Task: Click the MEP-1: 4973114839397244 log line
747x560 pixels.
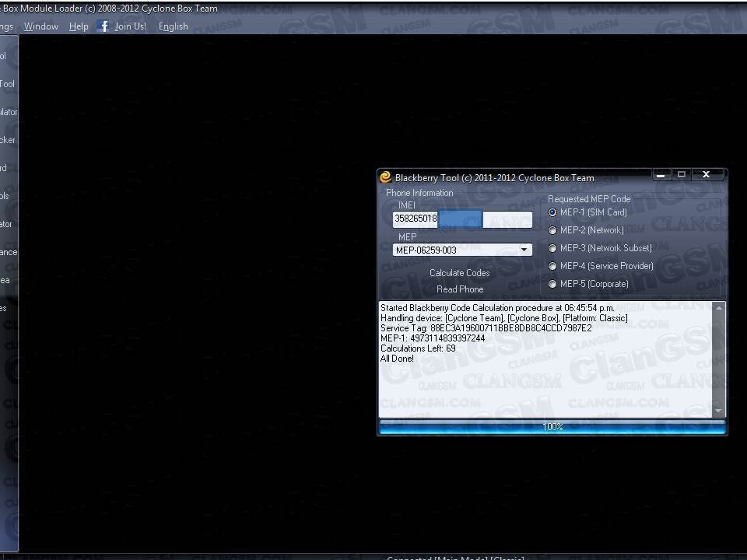Action: coord(433,338)
